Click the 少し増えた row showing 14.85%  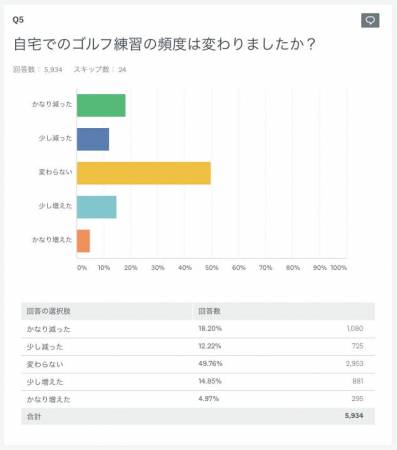198,382
